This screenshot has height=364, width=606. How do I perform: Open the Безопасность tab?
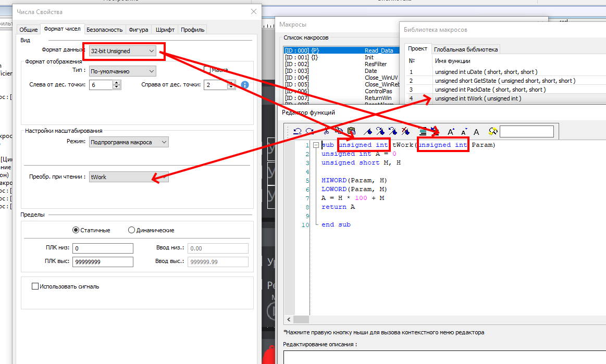tap(104, 29)
